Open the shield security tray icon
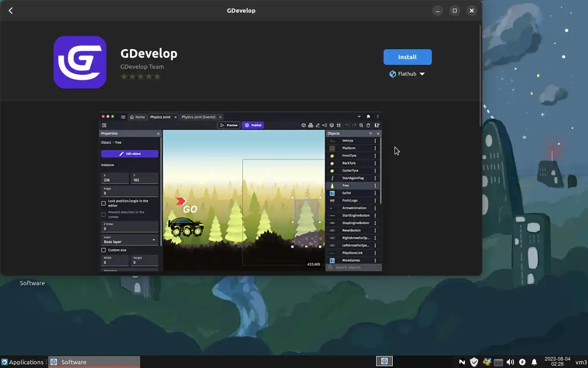588x368 pixels. click(x=474, y=362)
